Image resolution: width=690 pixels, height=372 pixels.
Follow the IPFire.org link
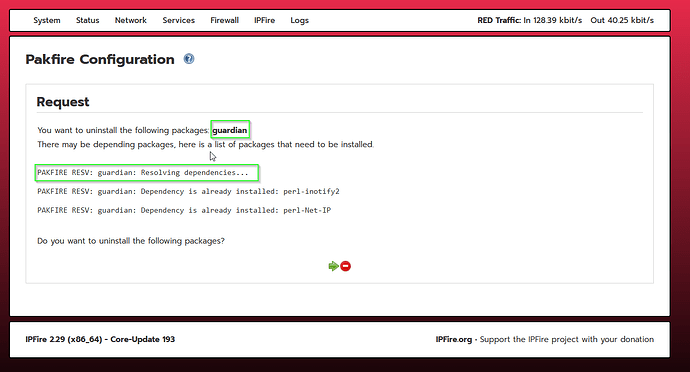coord(454,339)
